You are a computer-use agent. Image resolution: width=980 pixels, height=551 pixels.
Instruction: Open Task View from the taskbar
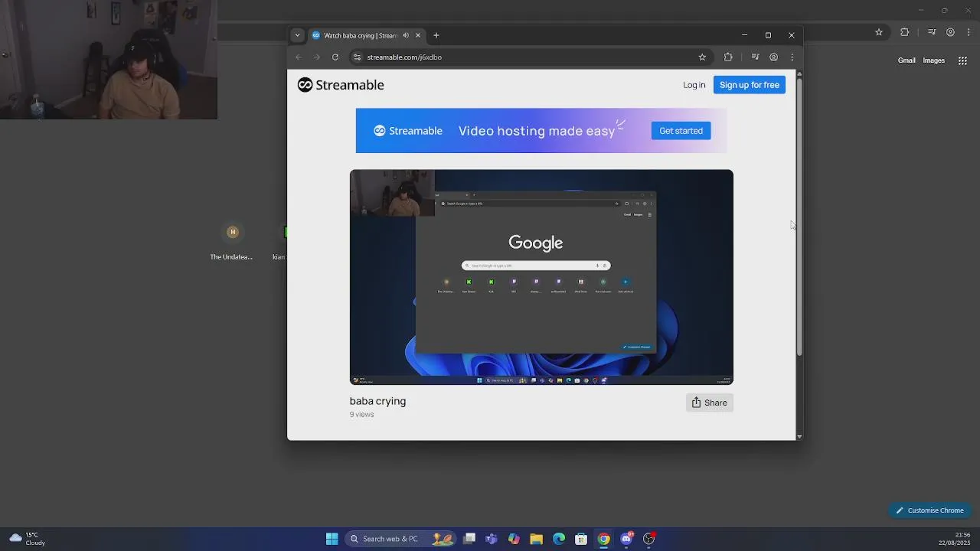point(469,539)
